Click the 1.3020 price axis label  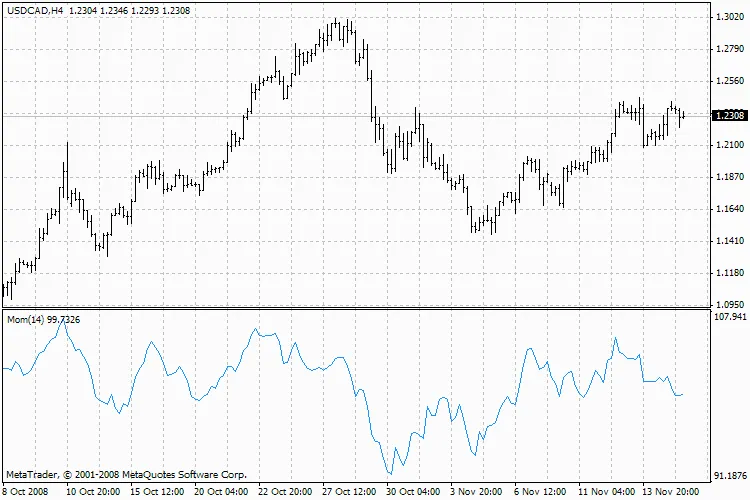[x=728, y=17]
